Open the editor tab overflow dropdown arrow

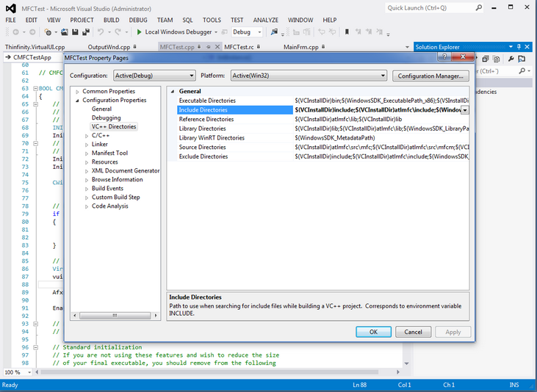point(407,47)
